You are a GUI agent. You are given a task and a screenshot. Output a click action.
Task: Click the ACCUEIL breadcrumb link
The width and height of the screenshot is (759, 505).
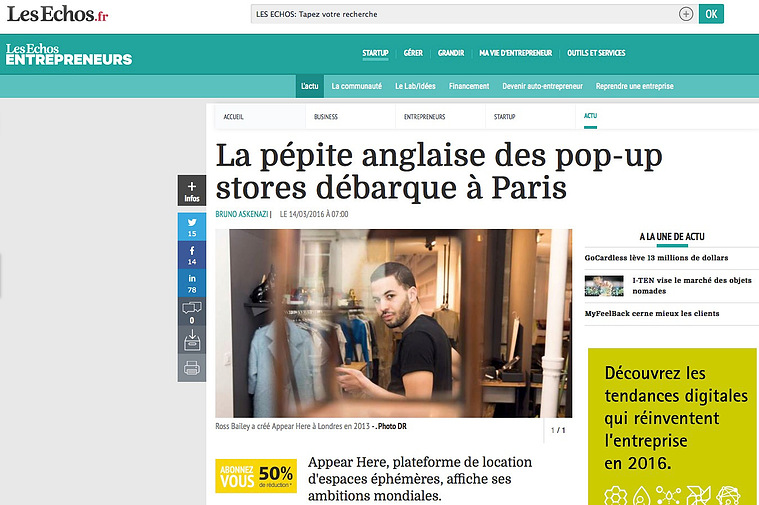click(x=233, y=117)
